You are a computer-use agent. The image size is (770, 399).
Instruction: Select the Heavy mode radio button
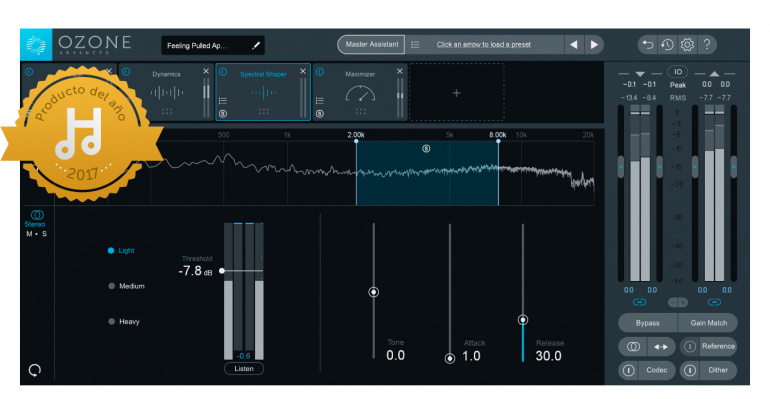(111, 321)
